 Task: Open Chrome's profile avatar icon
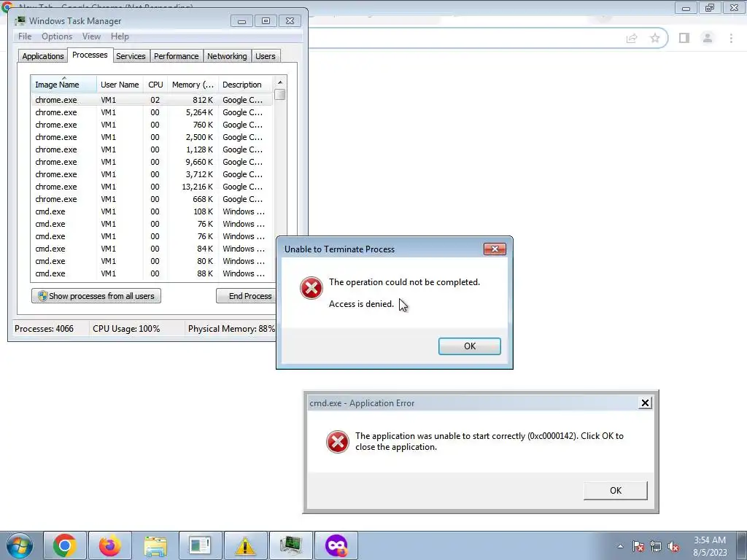[x=708, y=38]
